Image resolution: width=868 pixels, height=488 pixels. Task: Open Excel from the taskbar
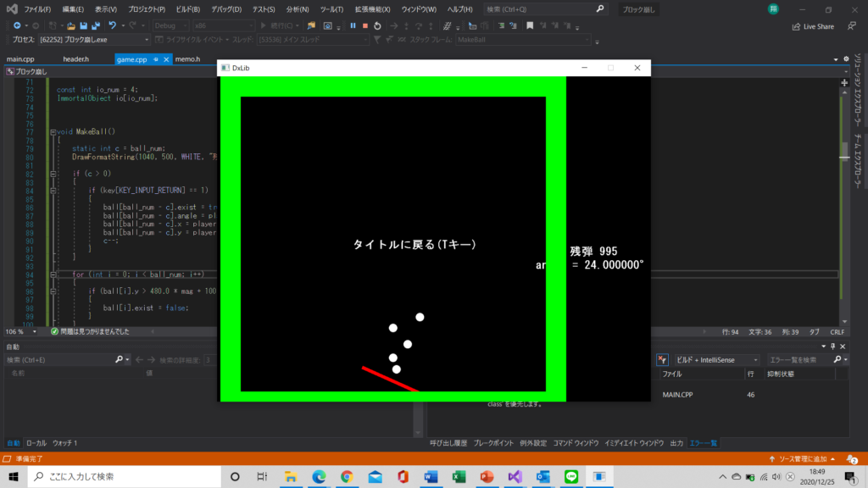coord(459,476)
